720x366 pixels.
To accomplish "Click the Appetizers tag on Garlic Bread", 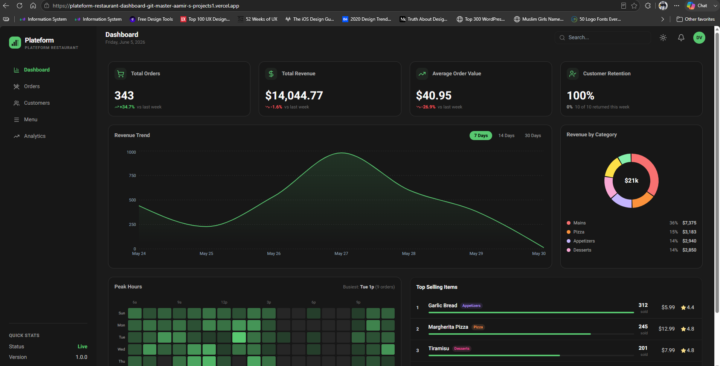I will (x=471, y=306).
